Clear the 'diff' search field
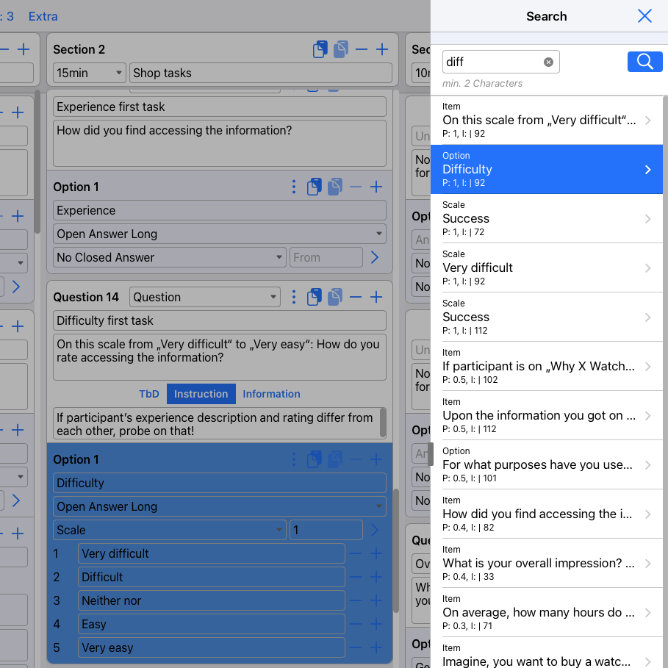 point(548,62)
